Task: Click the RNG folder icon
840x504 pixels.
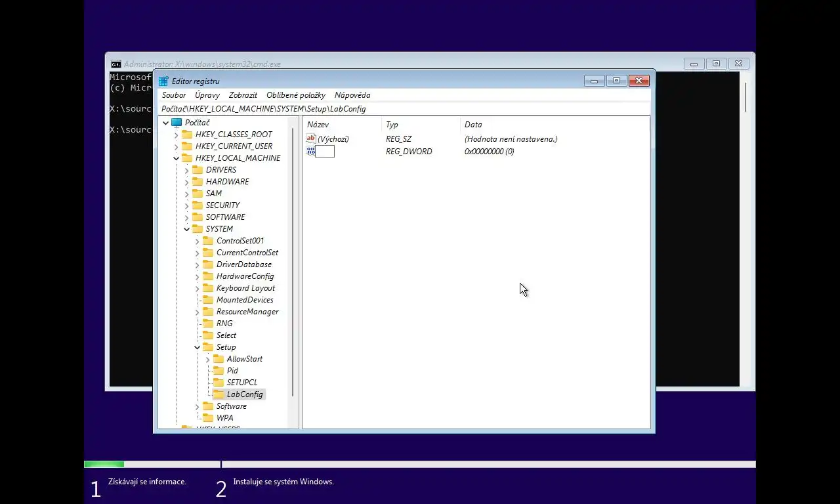Action: click(208, 324)
